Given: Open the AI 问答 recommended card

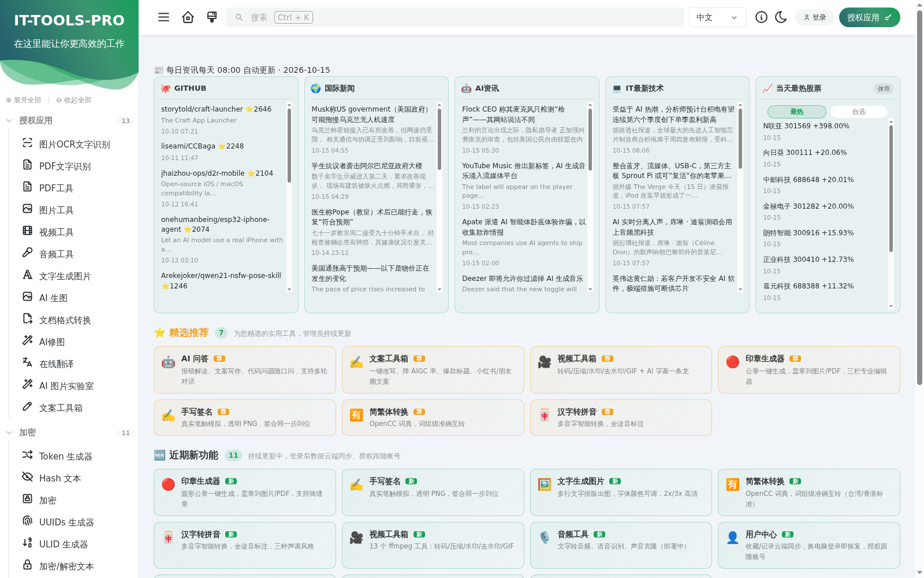Looking at the screenshot, I should point(245,370).
